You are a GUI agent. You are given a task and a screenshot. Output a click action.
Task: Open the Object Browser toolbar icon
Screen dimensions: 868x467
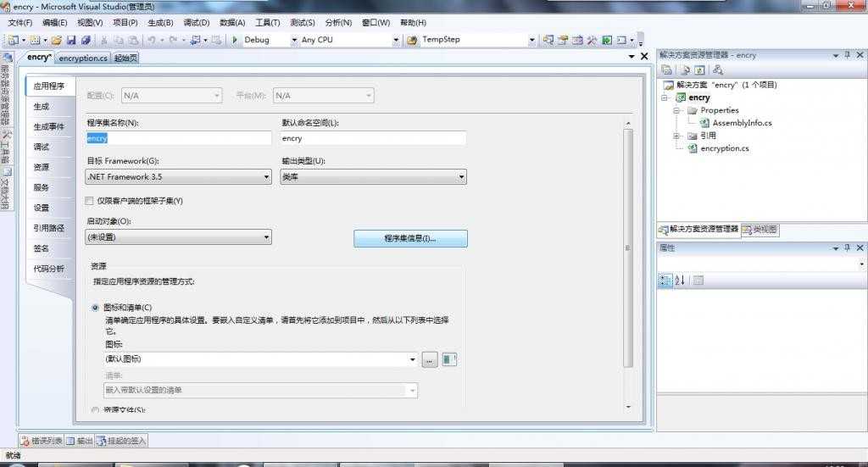577,40
